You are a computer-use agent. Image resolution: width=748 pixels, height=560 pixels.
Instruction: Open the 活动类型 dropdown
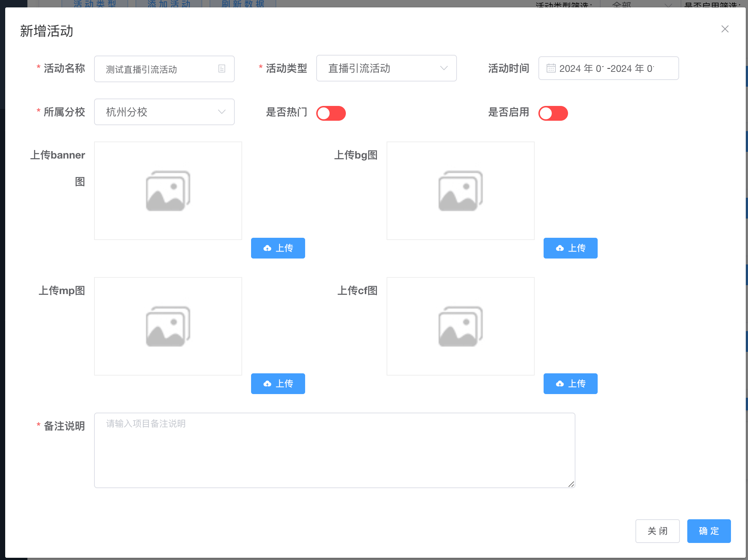pyautogui.click(x=386, y=68)
